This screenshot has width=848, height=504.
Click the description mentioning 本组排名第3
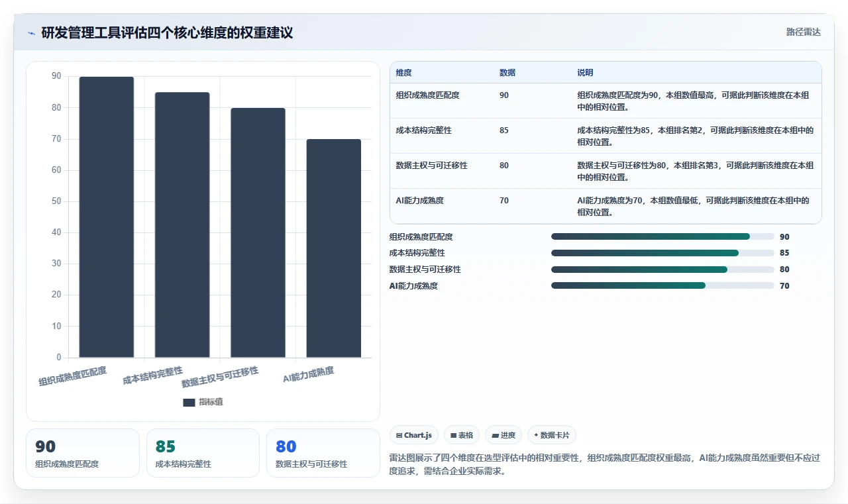click(x=695, y=171)
